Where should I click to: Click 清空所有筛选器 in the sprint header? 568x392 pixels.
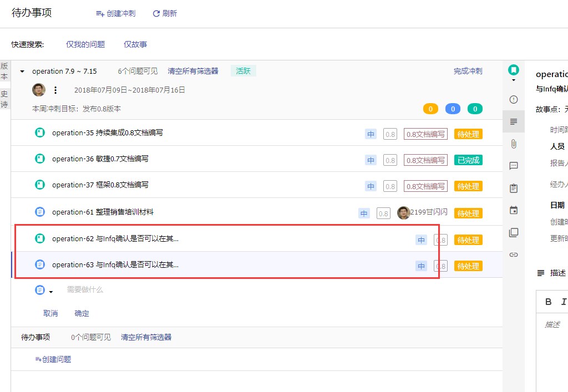(192, 71)
